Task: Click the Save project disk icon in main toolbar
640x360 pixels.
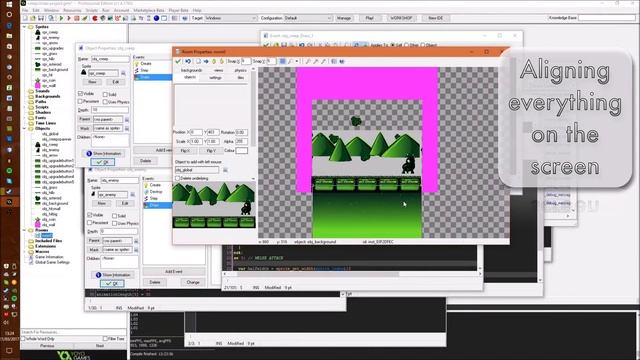Action: click(40, 18)
